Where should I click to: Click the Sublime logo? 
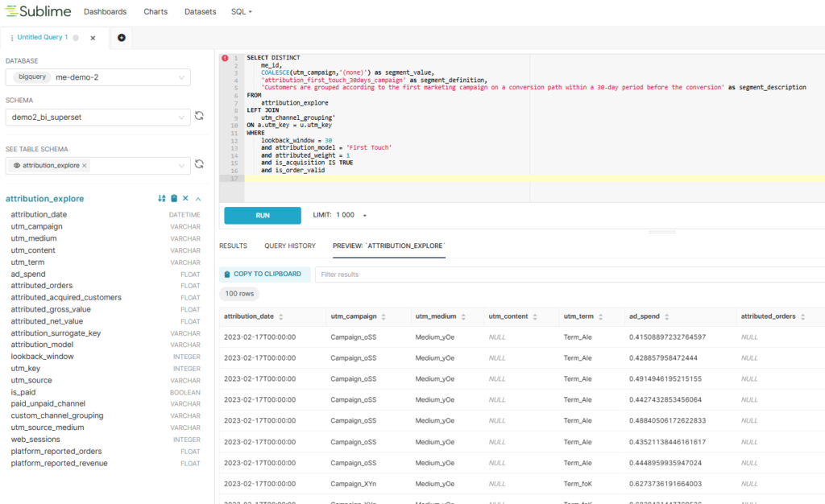pos(37,11)
